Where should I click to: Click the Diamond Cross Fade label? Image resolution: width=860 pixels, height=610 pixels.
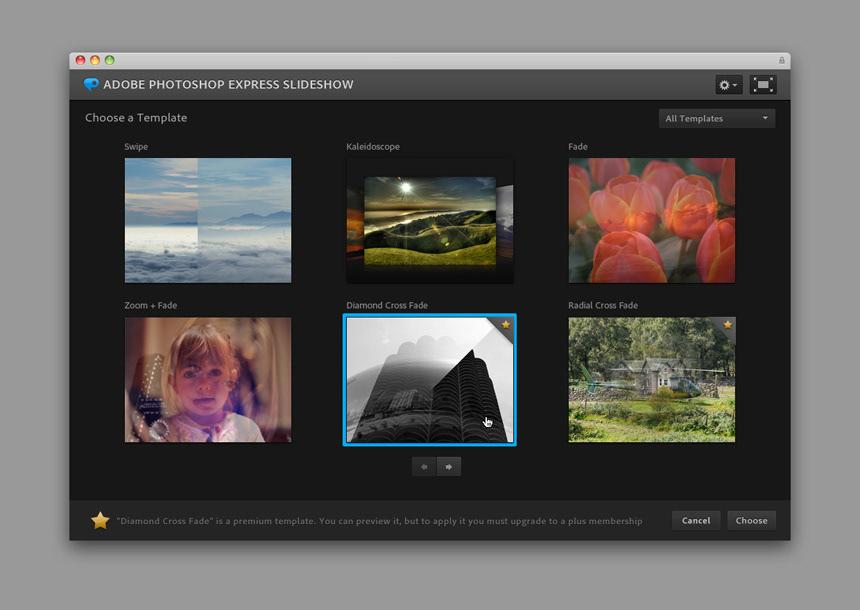(x=387, y=306)
